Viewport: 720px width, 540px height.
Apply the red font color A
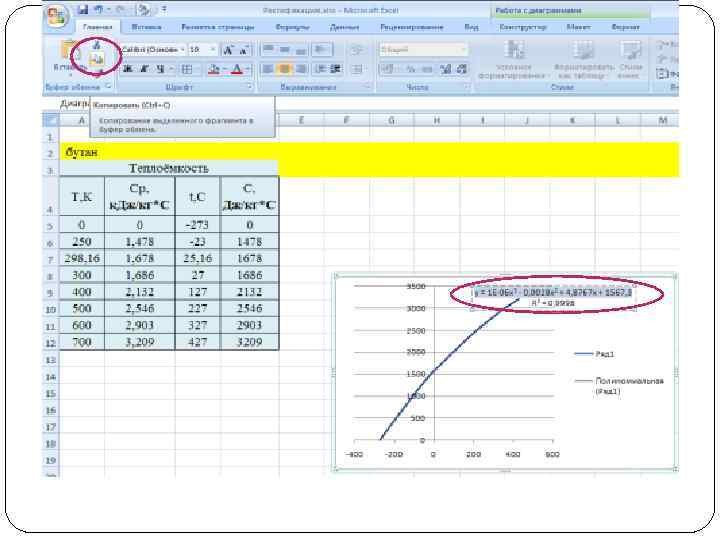[x=236, y=69]
